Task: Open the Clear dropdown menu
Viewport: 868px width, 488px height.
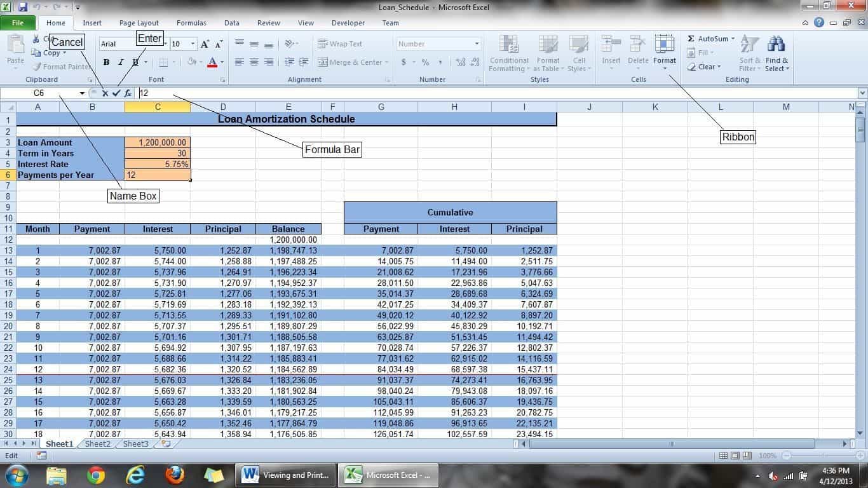Action: pos(704,67)
